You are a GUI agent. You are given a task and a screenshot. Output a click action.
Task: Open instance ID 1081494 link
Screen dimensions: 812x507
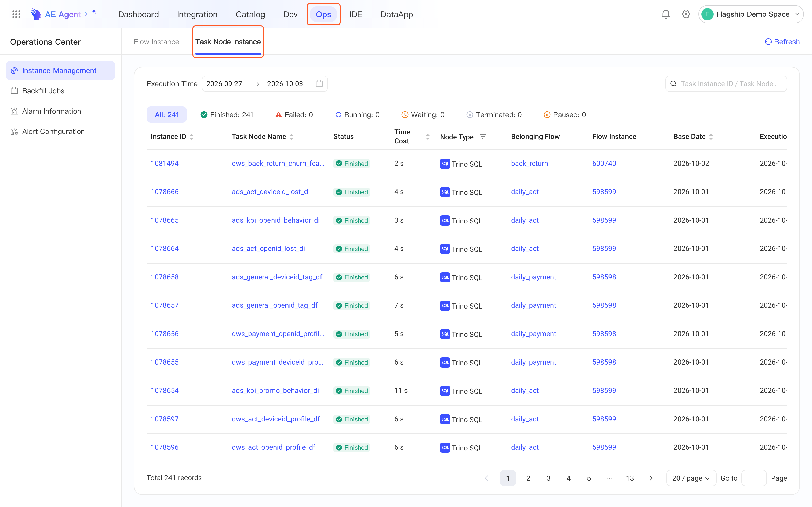tap(164, 163)
